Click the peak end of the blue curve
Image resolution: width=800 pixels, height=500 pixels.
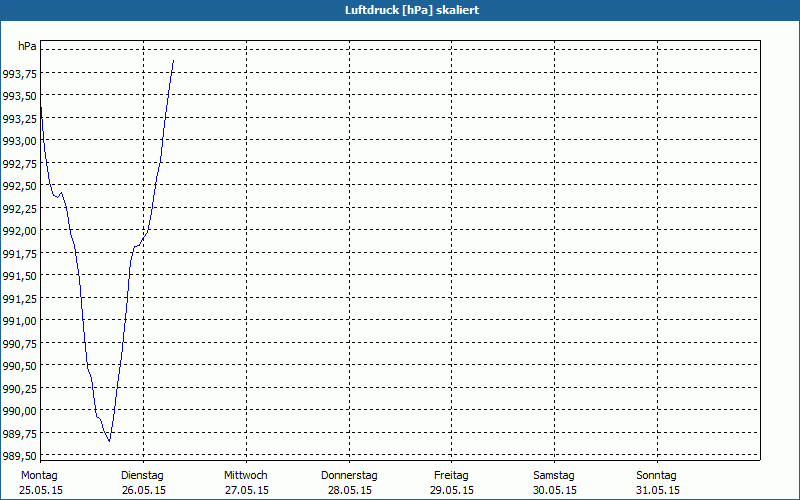pyautogui.click(x=174, y=60)
